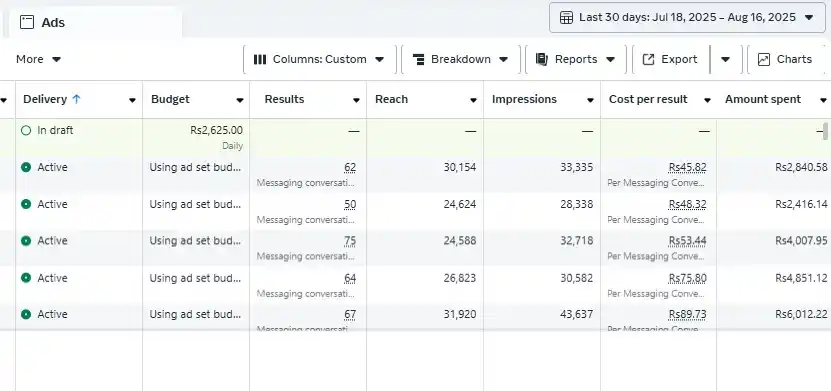Image resolution: width=831 pixels, height=391 pixels.
Task: Click the 30,154 reach value
Action: [459, 167]
